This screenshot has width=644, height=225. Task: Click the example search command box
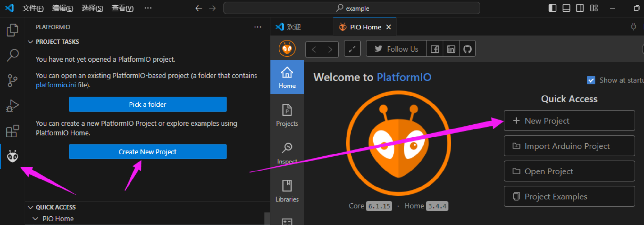click(352, 8)
